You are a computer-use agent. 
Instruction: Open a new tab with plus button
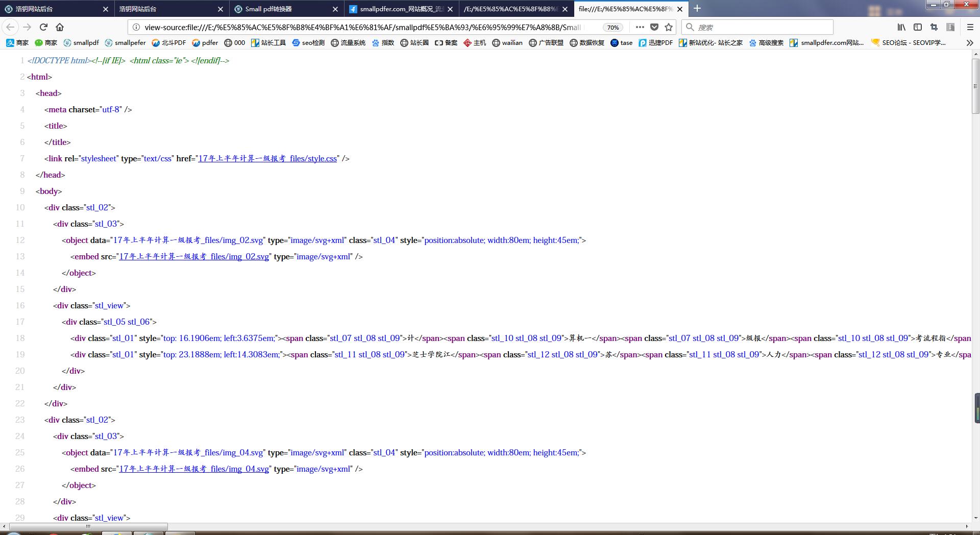[x=697, y=8]
